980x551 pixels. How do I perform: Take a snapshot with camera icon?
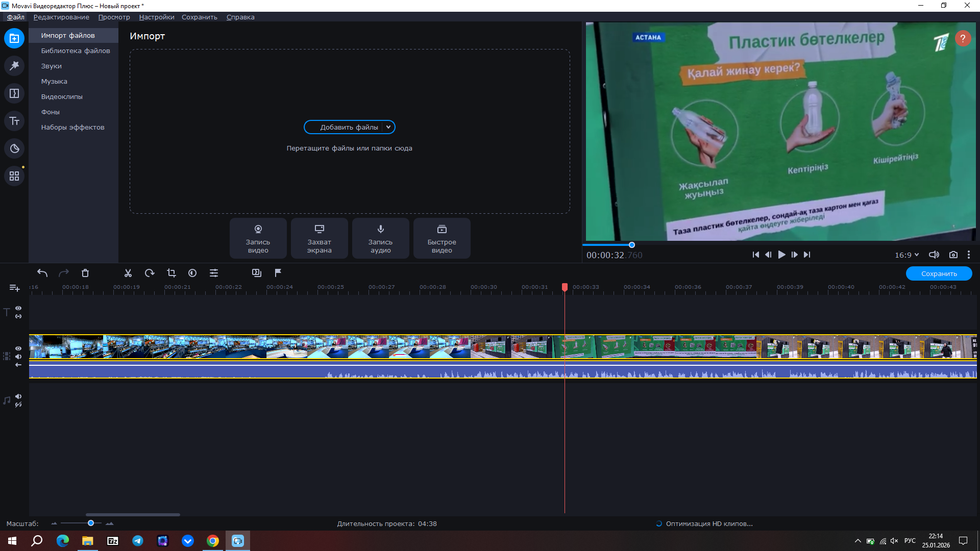953,255
